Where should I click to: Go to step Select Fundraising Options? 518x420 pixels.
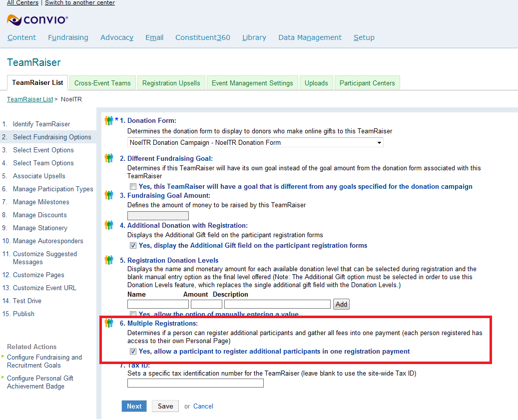tap(52, 137)
